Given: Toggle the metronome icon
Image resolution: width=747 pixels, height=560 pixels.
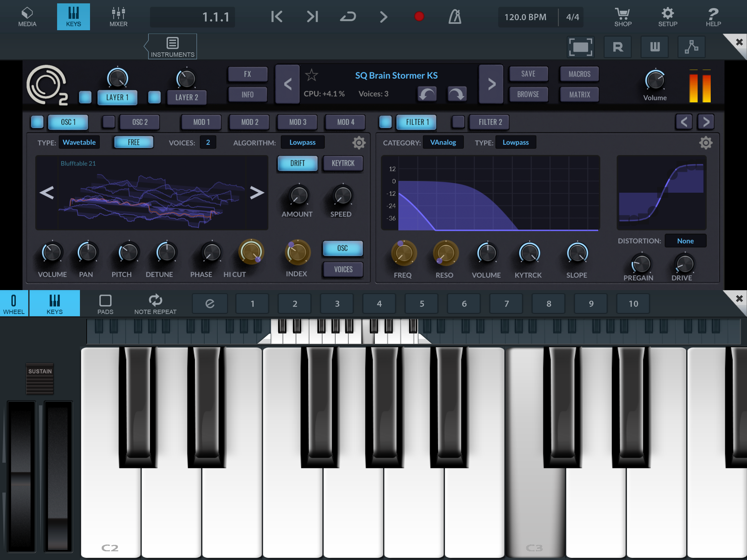Looking at the screenshot, I should pos(454,16).
